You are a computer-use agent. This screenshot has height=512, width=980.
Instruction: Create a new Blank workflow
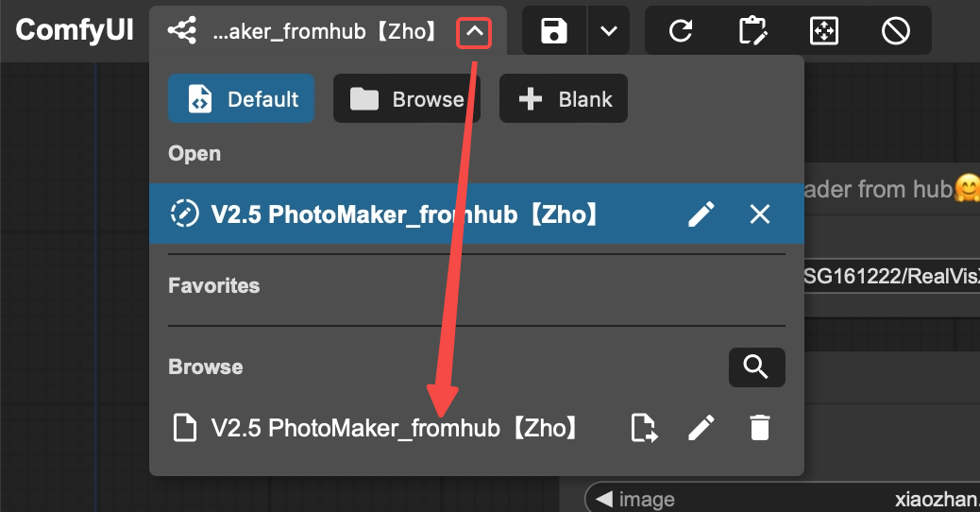tap(564, 99)
